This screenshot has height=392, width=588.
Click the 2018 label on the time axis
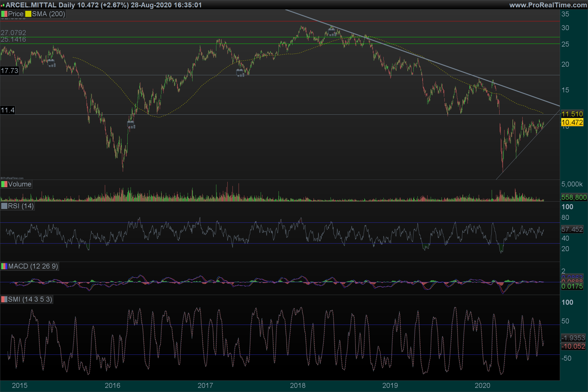tap(297, 385)
